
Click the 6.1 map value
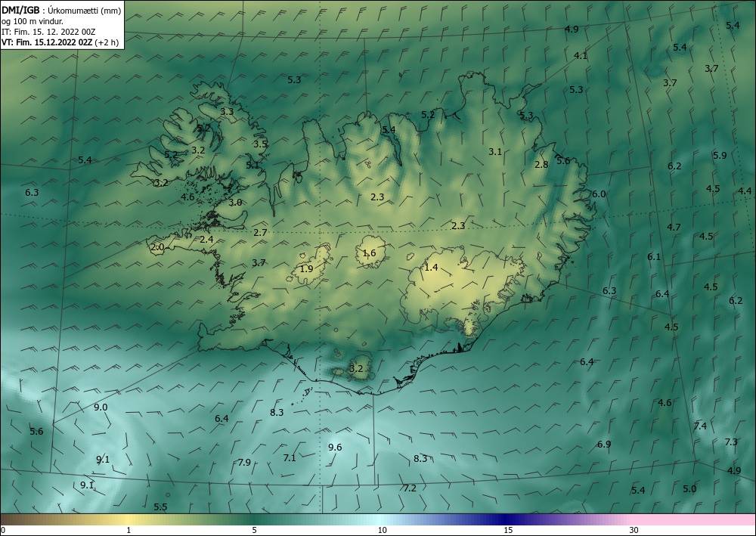click(x=654, y=256)
